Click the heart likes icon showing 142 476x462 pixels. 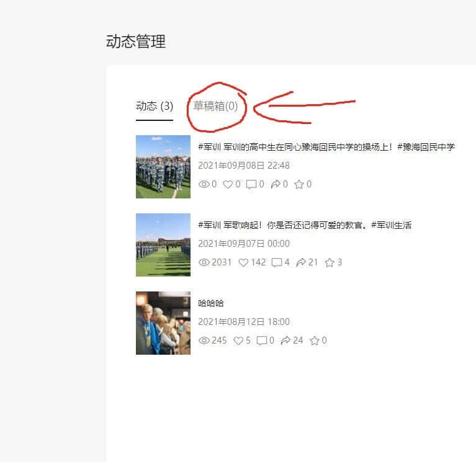243,262
